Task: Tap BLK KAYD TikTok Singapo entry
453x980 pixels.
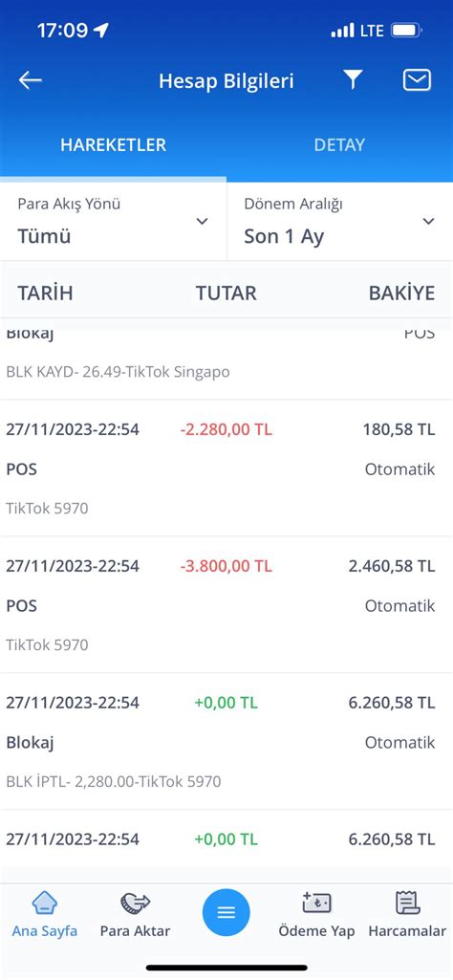Action: pos(226,364)
